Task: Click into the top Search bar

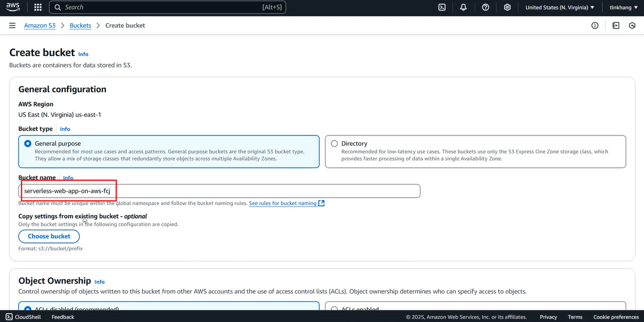Action: point(168,7)
